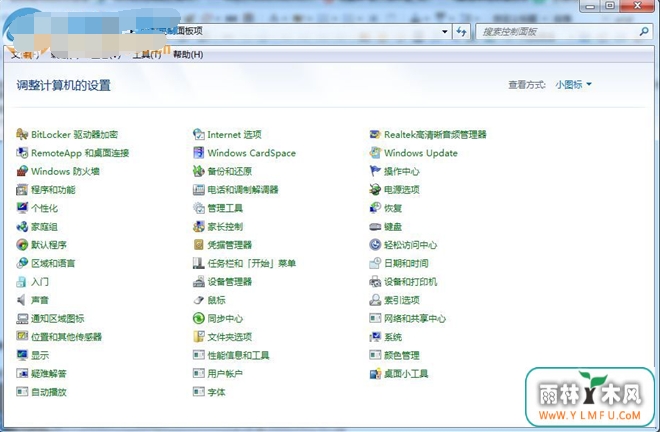Open the 鼠标 icon
Screen dimensions: 660x432
point(199,300)
